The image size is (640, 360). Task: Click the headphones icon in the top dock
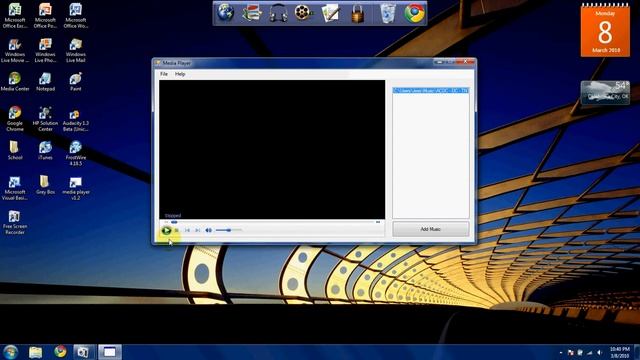coord(278,13)
